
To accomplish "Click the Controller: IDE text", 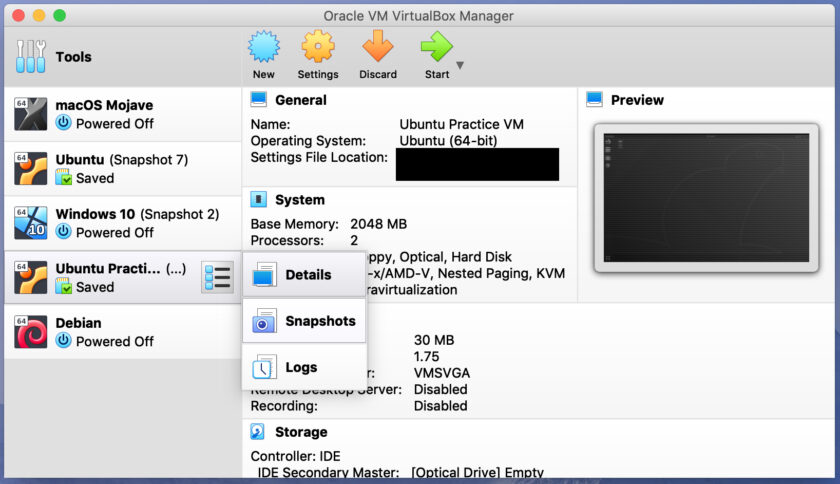I will [x=295, y=457].
